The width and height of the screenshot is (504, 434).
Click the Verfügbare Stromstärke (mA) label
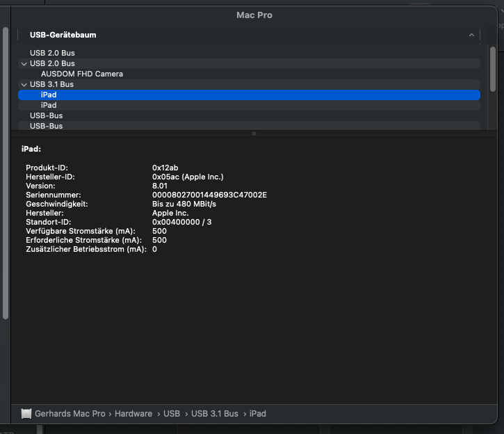tap(81, 231)
